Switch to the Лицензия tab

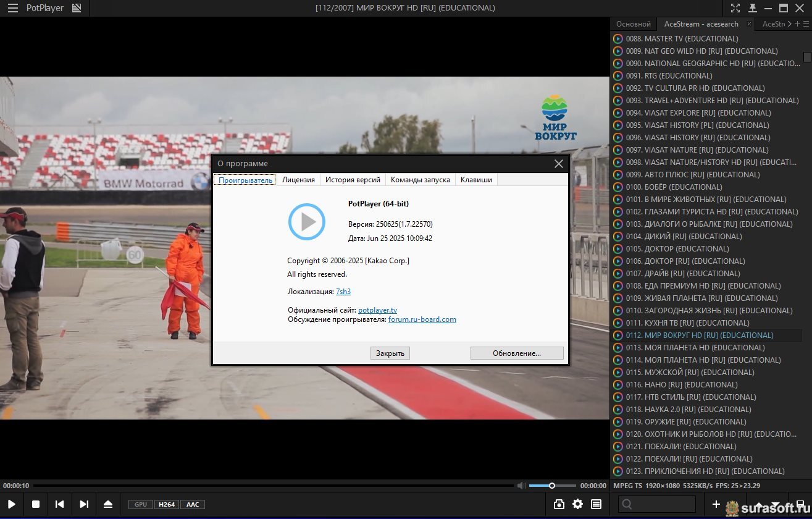298,180
